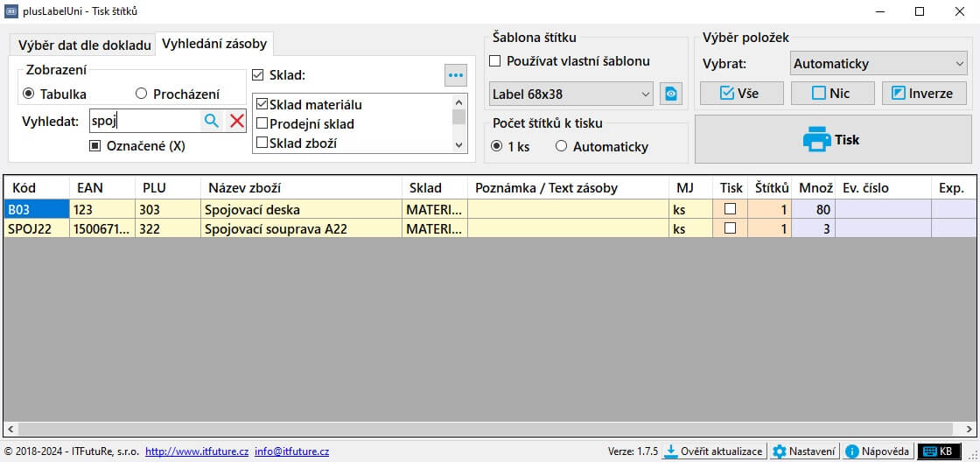Select Automaticky label count radio

coord(561,146)
